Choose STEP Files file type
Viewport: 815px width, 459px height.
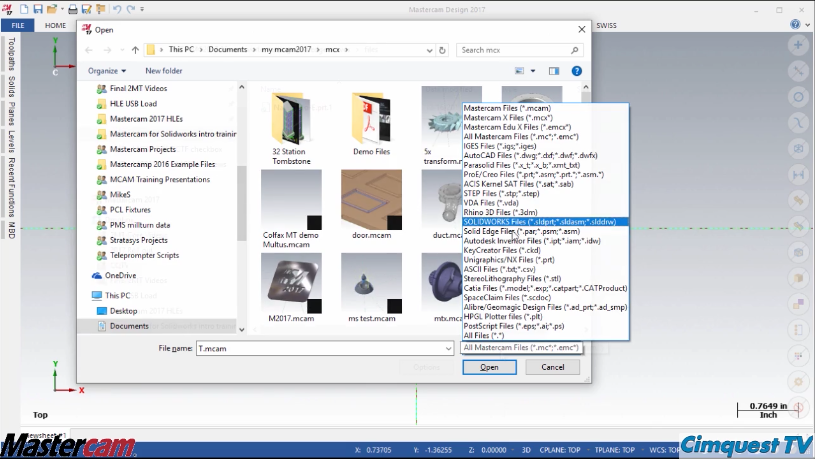click(x=545, y=193)
